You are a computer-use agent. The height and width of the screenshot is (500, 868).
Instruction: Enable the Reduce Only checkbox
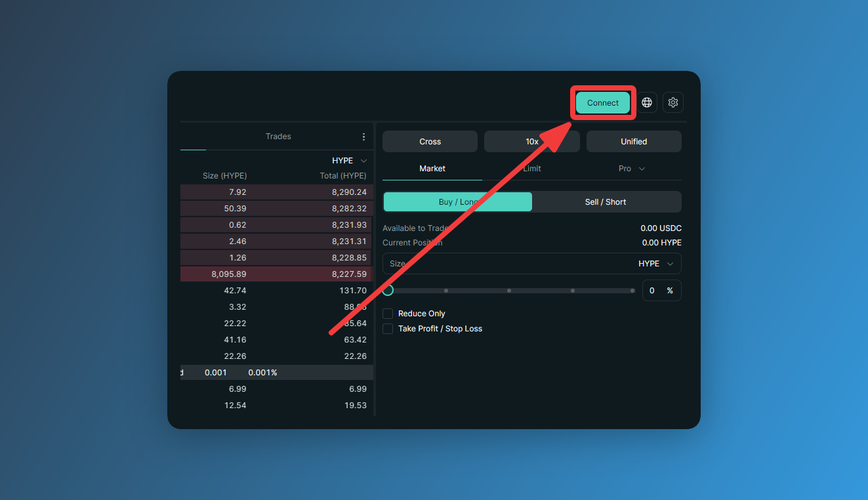[388, 314]
